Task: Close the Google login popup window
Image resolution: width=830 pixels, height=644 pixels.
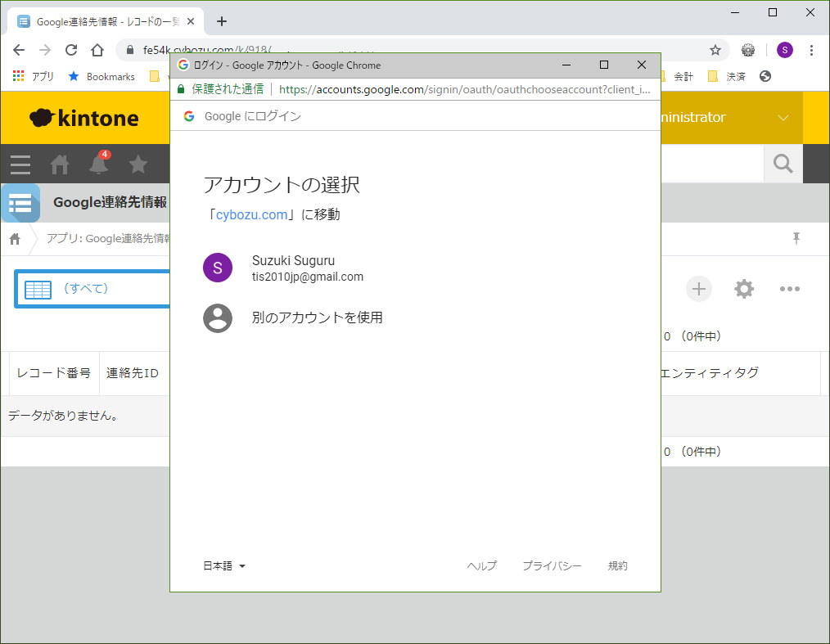Action: 642,65
